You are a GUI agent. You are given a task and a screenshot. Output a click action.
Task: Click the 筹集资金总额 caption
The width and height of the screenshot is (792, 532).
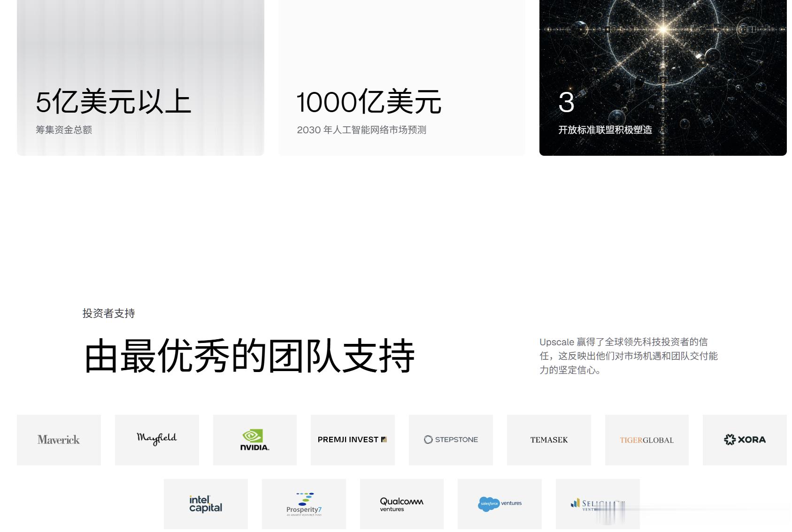[64, 130]
